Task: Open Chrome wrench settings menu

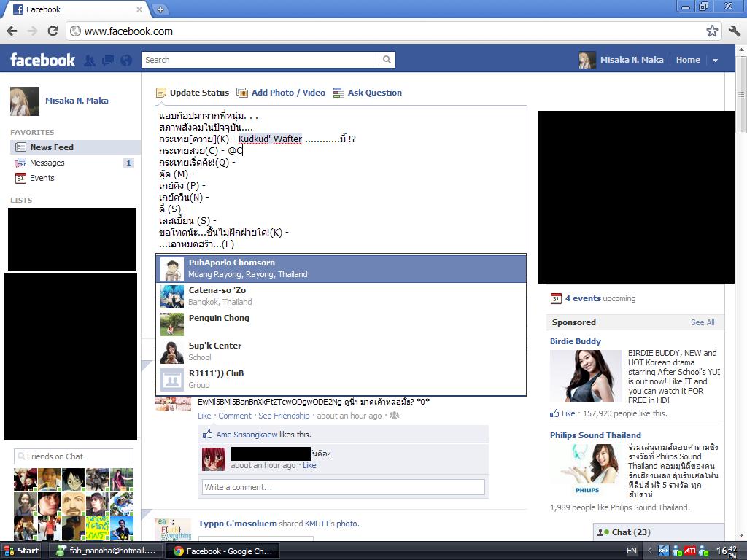Action: click(735, 31)
